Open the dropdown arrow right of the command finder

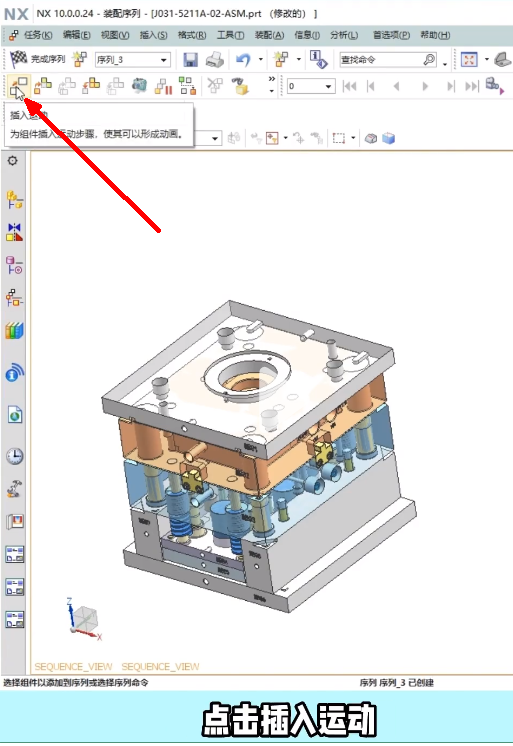click(x=444, y=63)
